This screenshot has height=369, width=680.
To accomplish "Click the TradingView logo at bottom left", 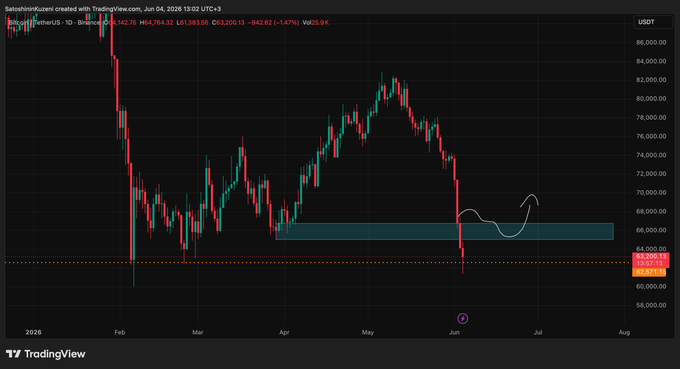I will point(46,354).
